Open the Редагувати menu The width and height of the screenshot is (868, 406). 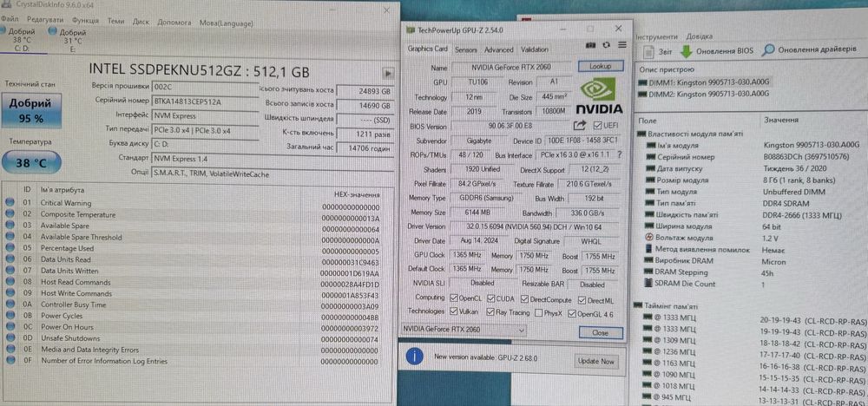45,21
